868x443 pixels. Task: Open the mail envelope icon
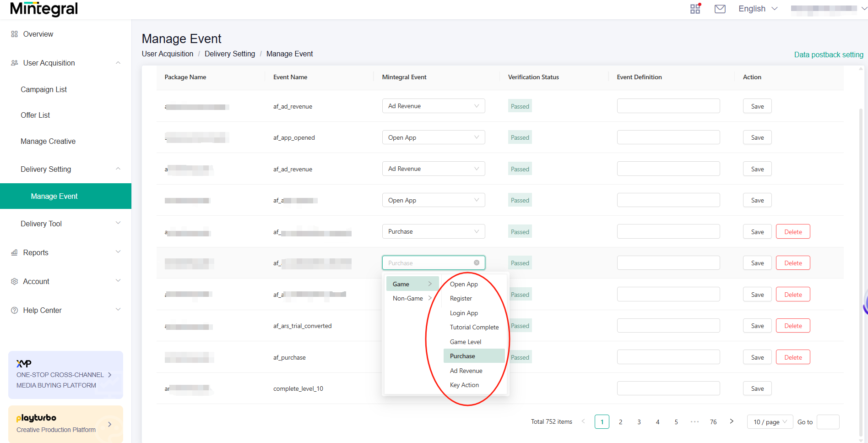click(x=720, y=9)
